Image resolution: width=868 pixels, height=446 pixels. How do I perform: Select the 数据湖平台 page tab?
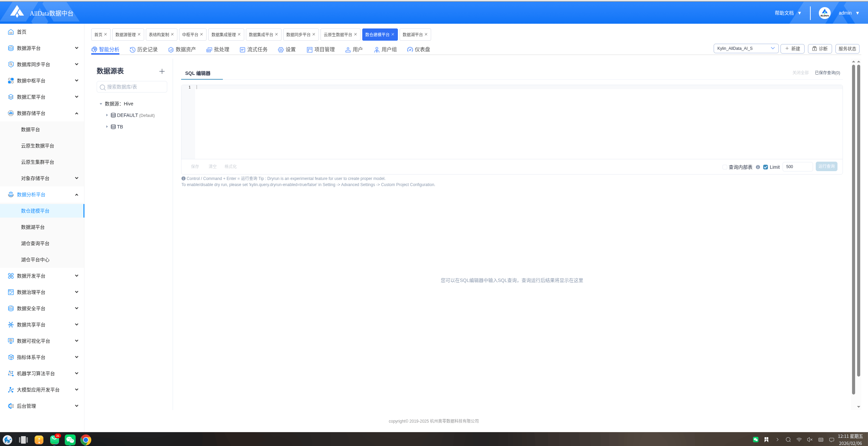[412, 35]
